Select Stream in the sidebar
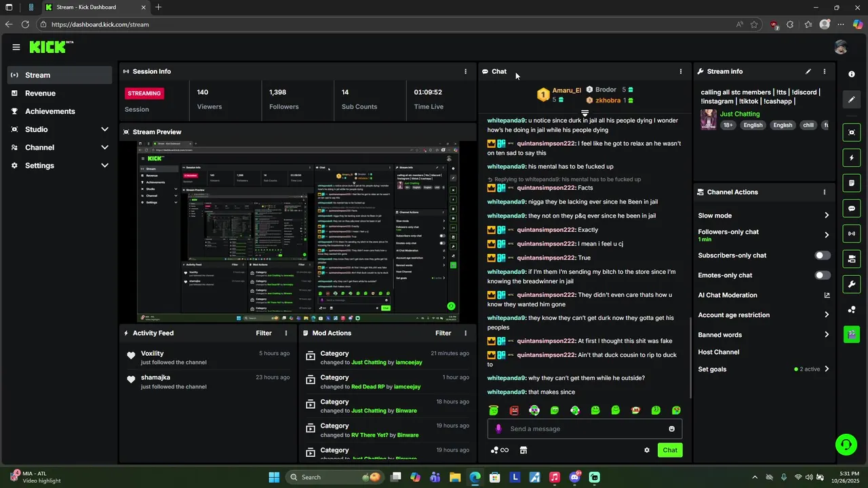 [x=60, y=75]
